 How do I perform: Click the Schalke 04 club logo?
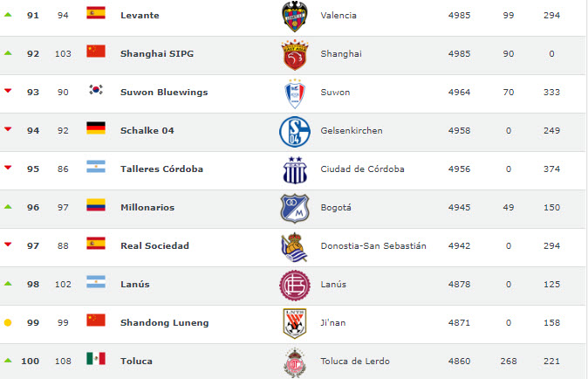click(294, 131)
